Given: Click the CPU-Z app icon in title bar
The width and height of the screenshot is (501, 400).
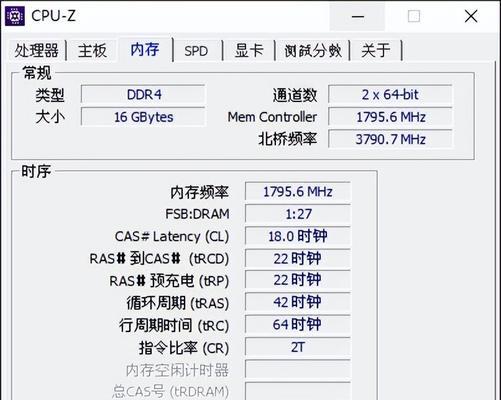Looking at the screenshot, I should point(15,16).
